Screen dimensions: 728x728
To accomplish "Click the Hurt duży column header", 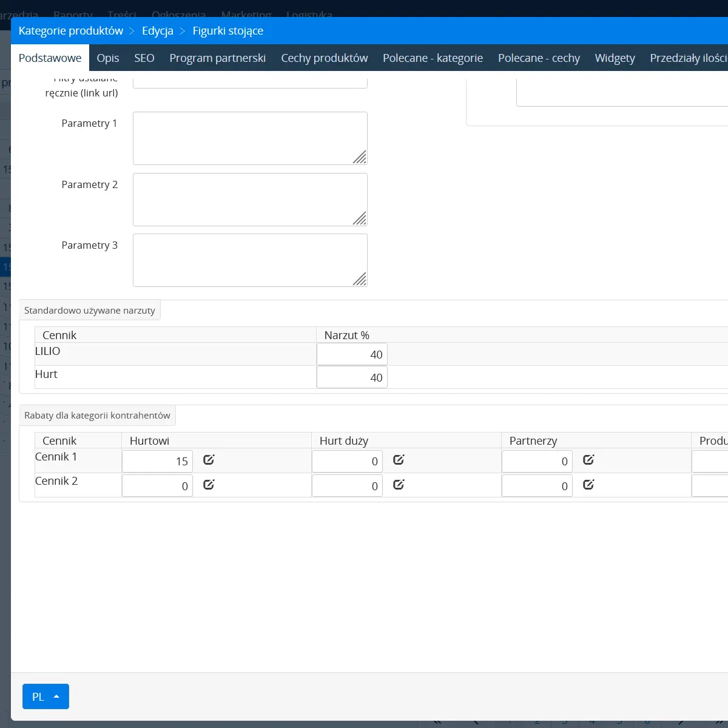I will tap(344, 440).
